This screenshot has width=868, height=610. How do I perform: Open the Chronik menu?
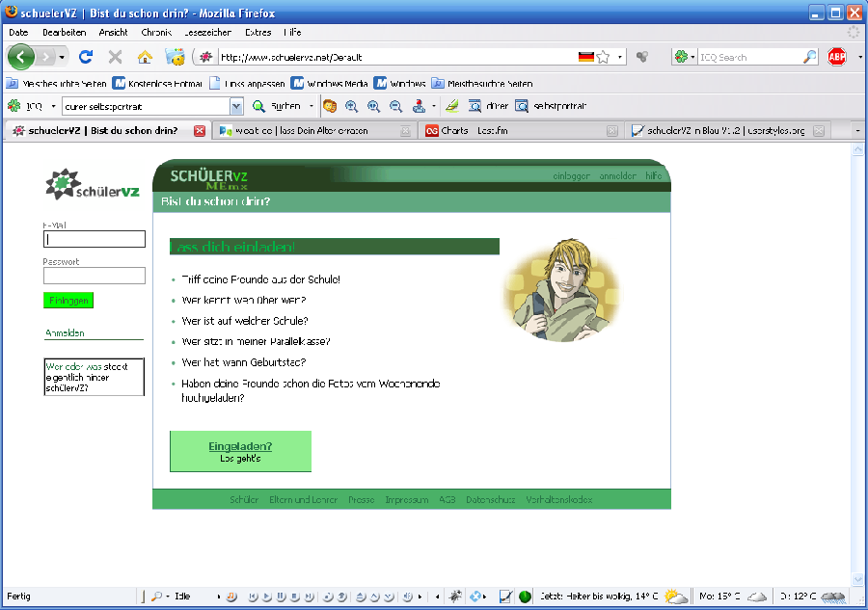pyautogui.click(x=156, y=32)
